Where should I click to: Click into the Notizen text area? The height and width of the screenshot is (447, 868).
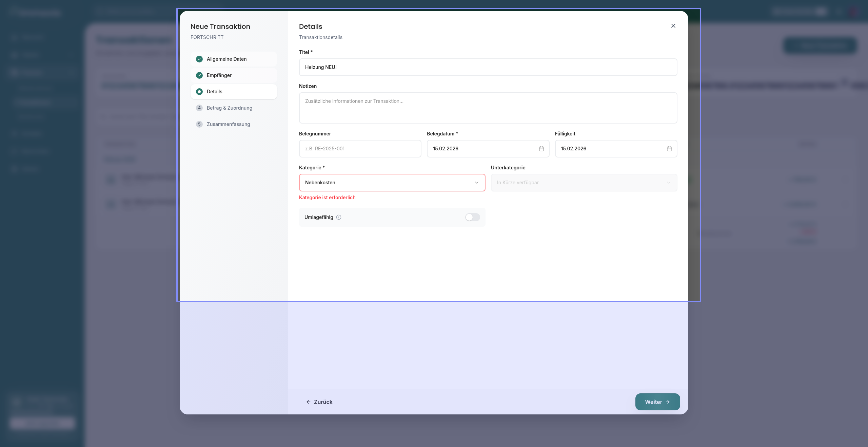(488, 108)
